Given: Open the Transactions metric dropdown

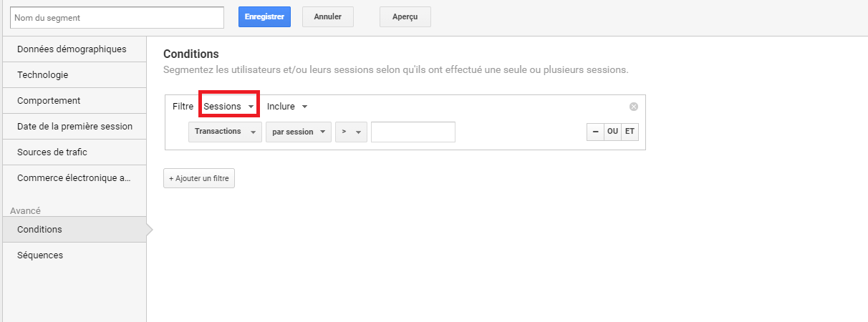Looking at the screenshot, I should tap(225, 132).
